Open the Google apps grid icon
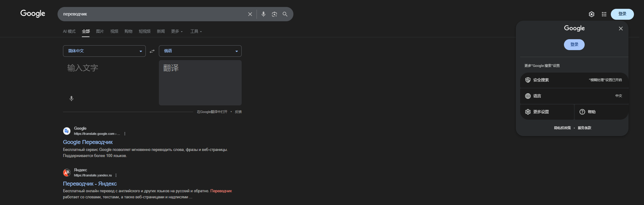644x205 pixels. tap(604, 14)
